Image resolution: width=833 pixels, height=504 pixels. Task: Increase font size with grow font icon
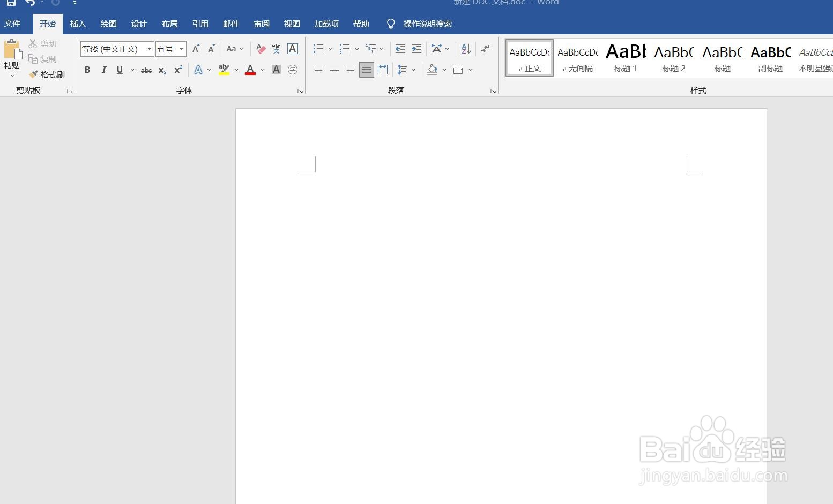[196, 49]
